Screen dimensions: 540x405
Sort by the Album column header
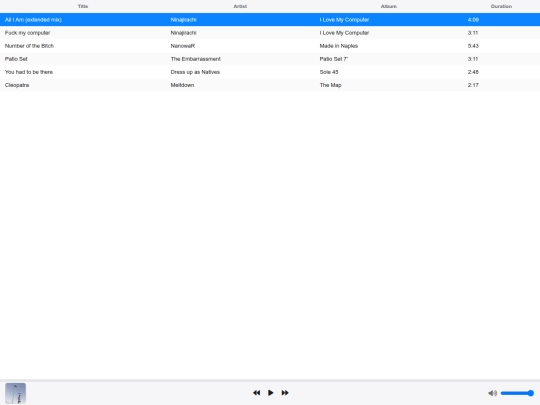pos(388,6)
